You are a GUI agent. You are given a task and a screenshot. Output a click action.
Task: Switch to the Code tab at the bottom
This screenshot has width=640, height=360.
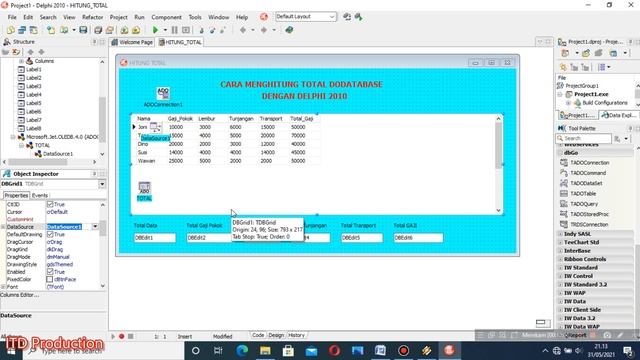pos(258,335)
